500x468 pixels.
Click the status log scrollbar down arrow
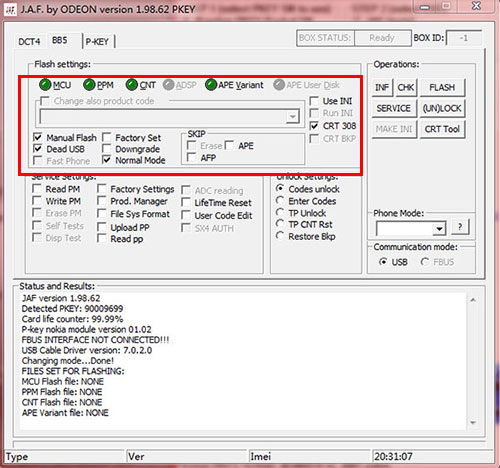click(x=473, y=423)
